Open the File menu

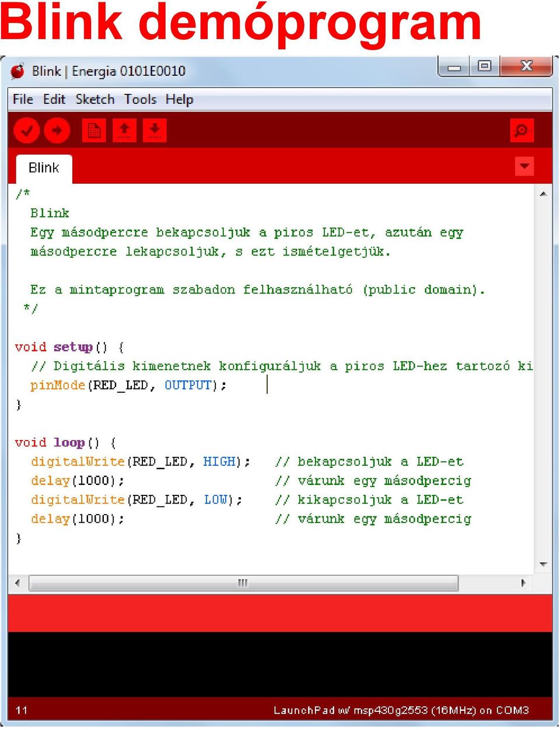pyautogui.click(x=23, y=99)
